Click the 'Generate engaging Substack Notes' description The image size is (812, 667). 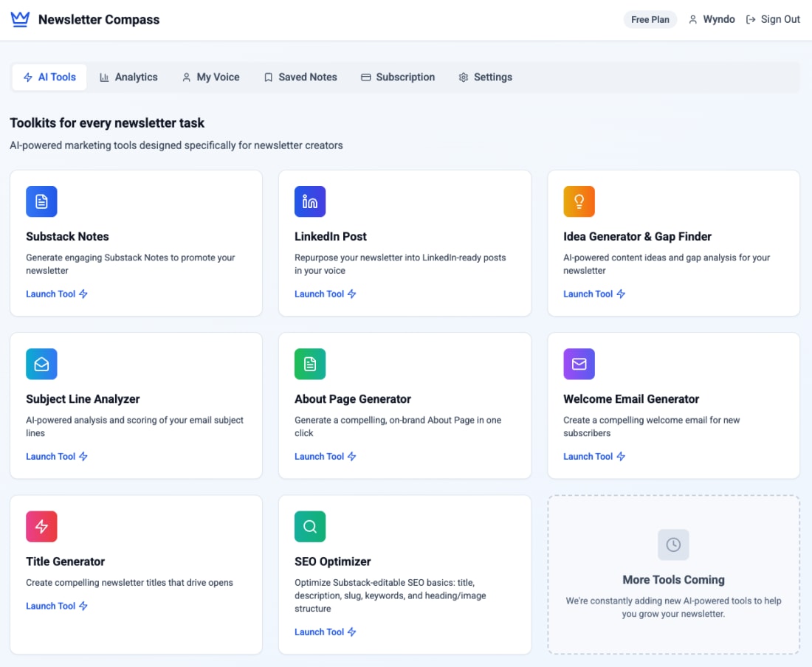coord(131,264)
